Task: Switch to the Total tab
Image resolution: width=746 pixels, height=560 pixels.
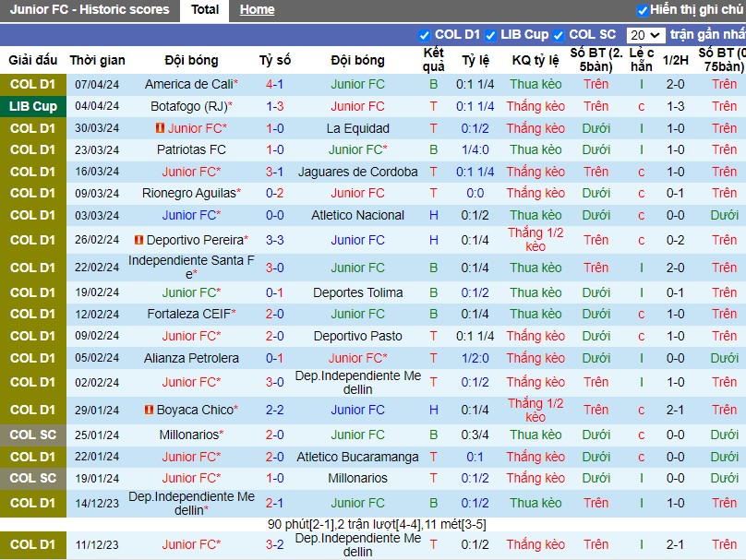Action: [x=205, y=10]
